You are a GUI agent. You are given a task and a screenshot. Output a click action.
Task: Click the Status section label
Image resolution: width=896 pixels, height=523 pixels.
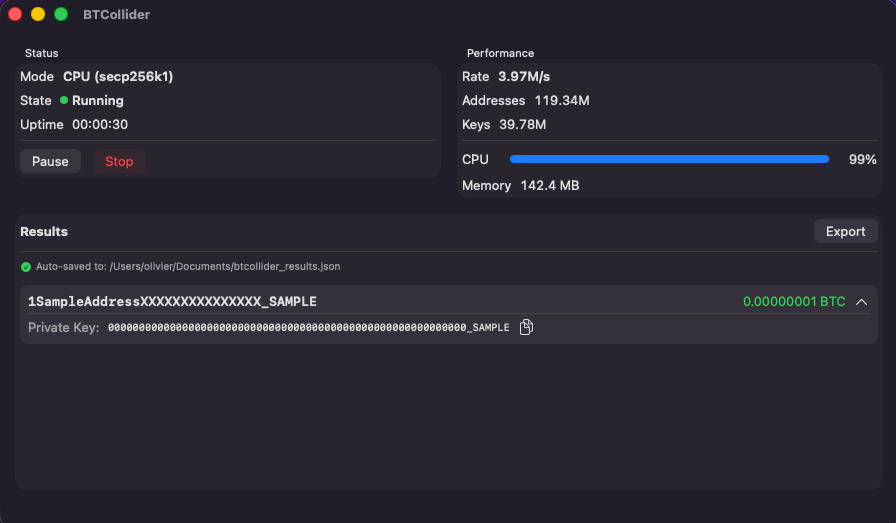click(41, 53)
